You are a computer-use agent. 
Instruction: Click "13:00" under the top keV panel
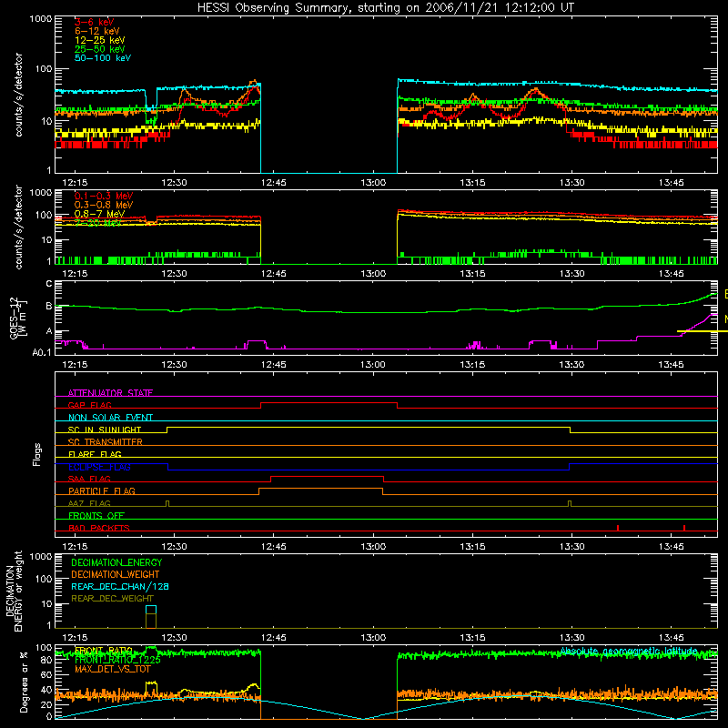point(373,183)
